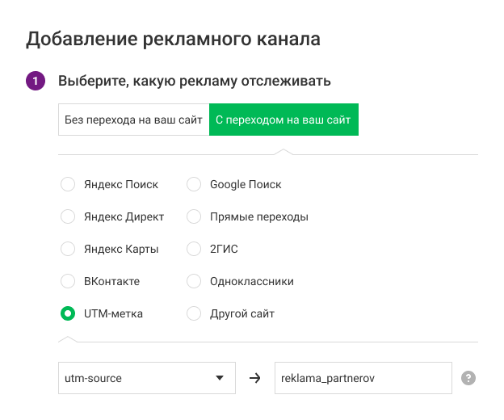Click the utm-source dropdown arrow
Screen dimensions: 504x420
(219, 378)
